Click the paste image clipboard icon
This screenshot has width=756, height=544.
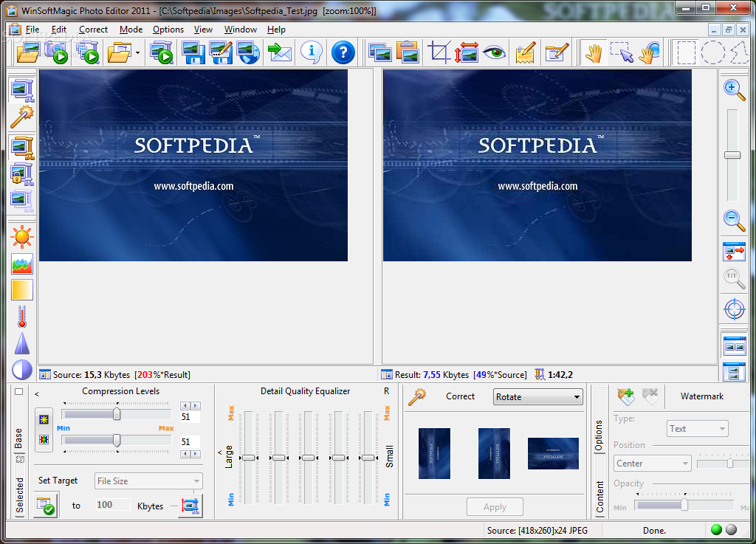coord(408,52)
